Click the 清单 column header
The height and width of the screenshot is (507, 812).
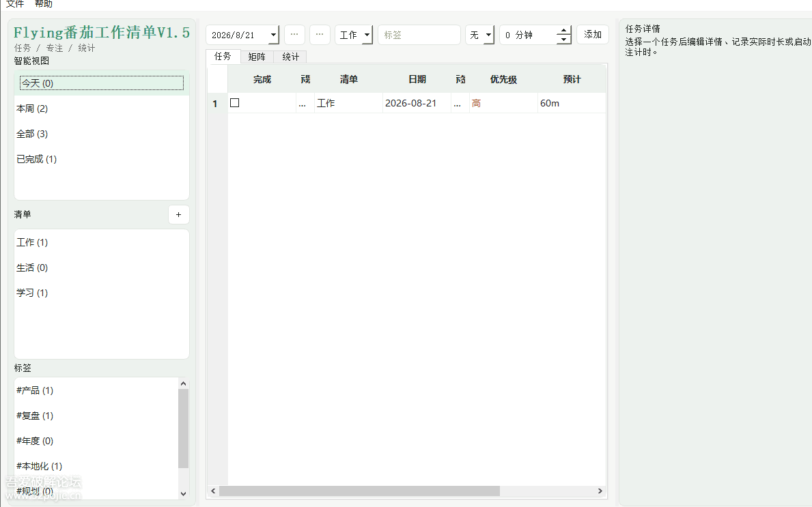click(x=348, y=79)
